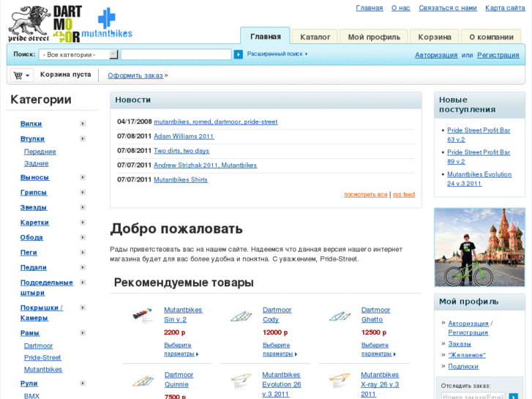Open the Dartmoor Quinnie frame thumbnail

(x=143, y=381)
